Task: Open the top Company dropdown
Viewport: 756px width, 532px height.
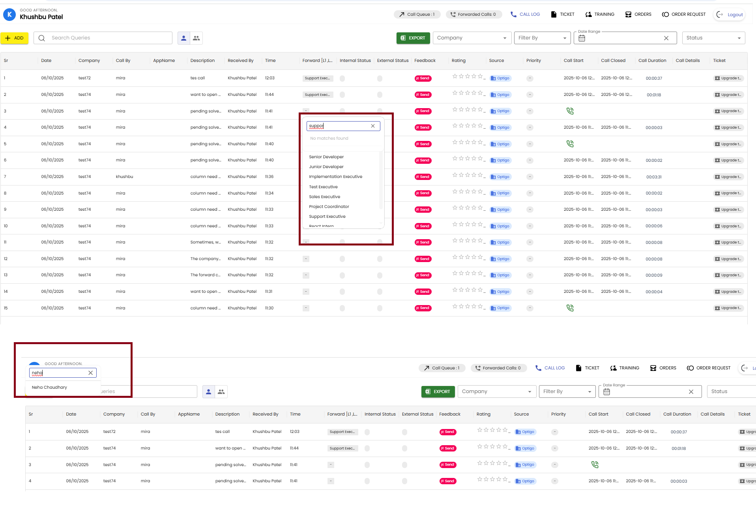Action: [x=472, y=38]
